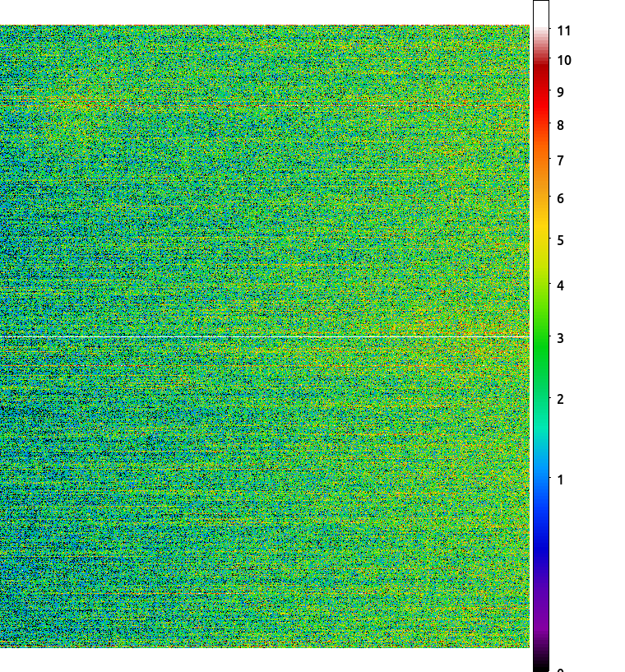
Task: Click the dark blue section of the colorbar
Action: pyautogui.click(x=541, y=545)
